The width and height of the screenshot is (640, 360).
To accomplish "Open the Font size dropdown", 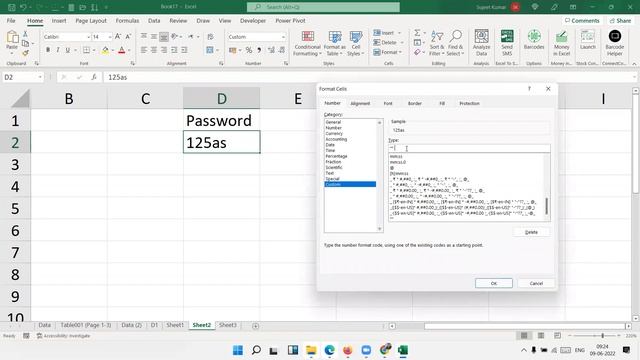I will coord(110,37).
